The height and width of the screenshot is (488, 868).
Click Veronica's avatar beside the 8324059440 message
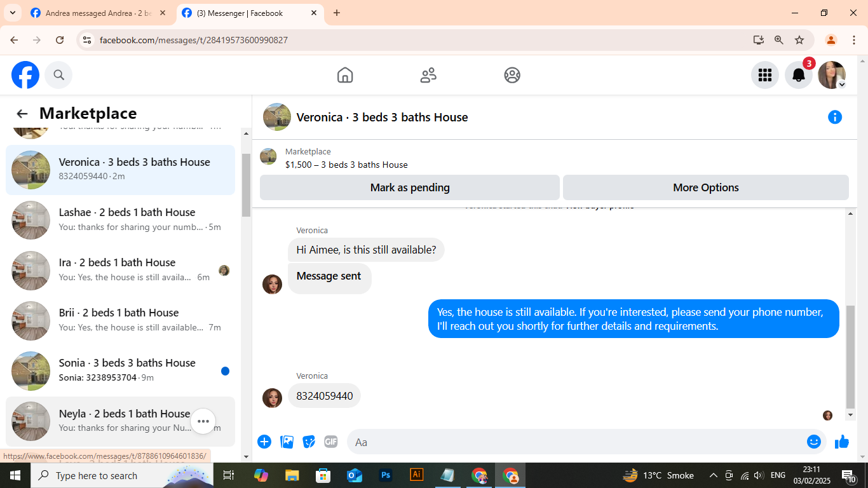(272, 398)
